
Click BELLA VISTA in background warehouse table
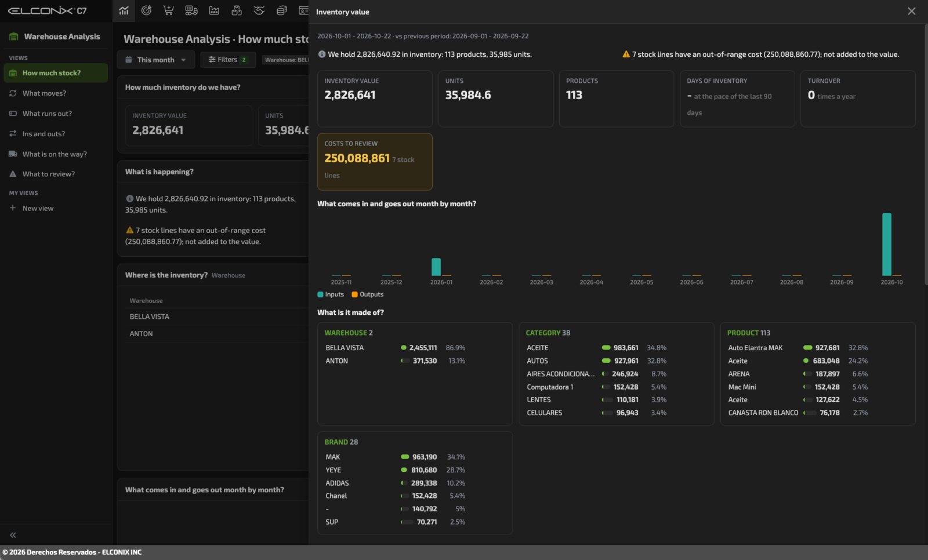pos(150,317)
